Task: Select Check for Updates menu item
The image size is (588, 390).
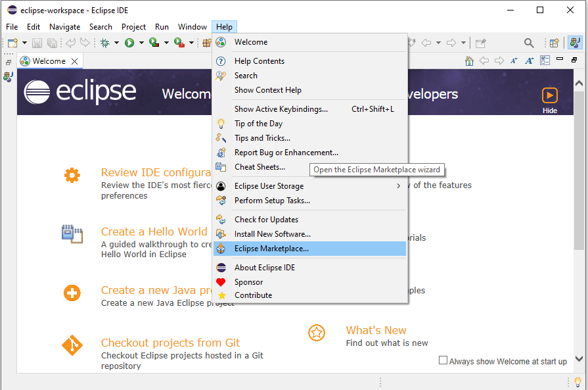Action: pyautogui.click(x=309, y=219)
